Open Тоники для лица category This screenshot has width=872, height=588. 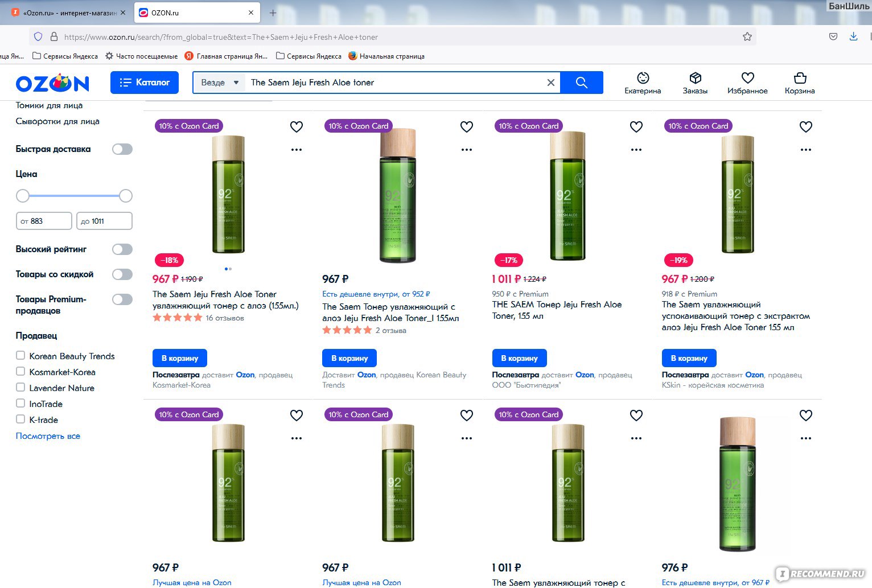tap(49, 105)
